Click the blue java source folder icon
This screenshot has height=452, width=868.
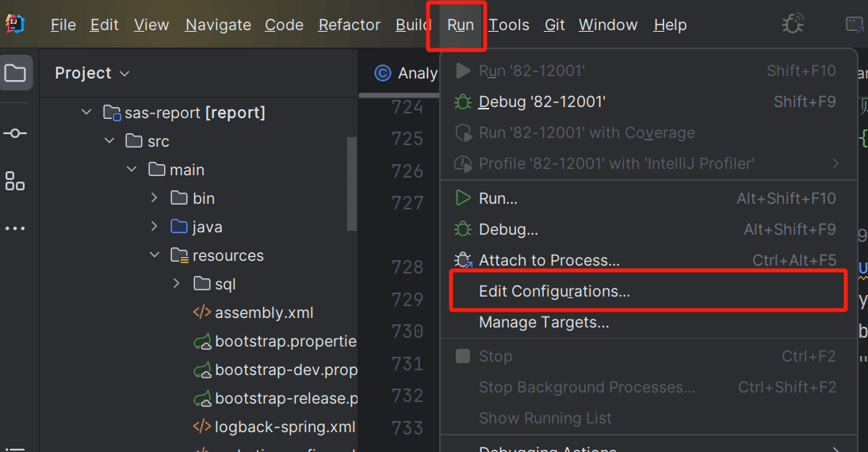click(179, 227)
